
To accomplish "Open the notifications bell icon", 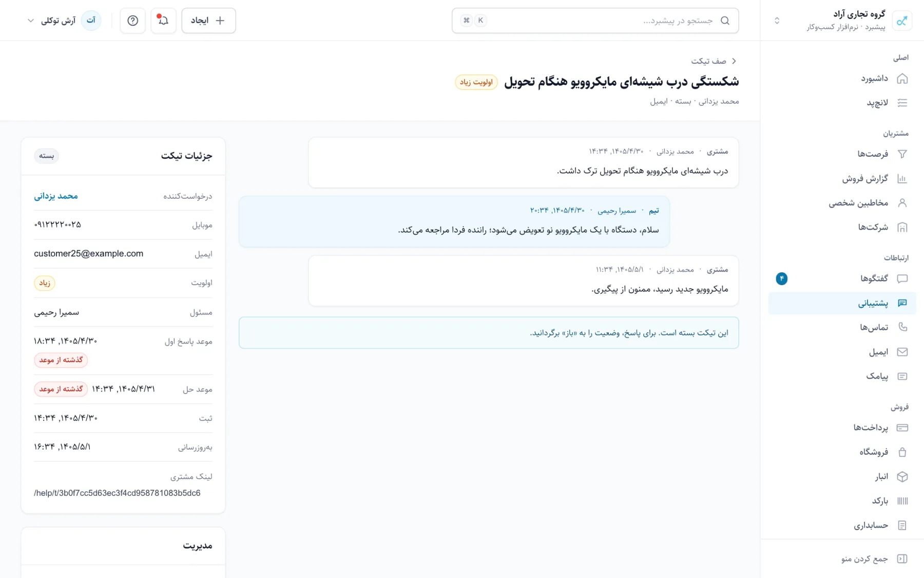I will [x=163, y=21].
